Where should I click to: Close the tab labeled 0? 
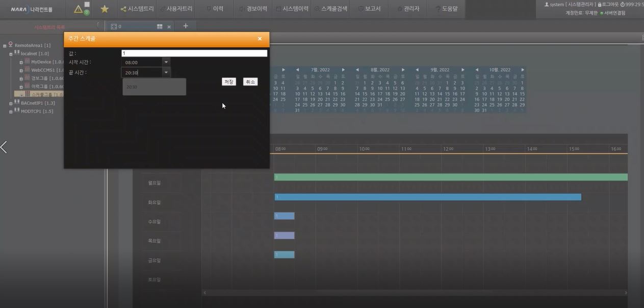click(x=169, y=26)
